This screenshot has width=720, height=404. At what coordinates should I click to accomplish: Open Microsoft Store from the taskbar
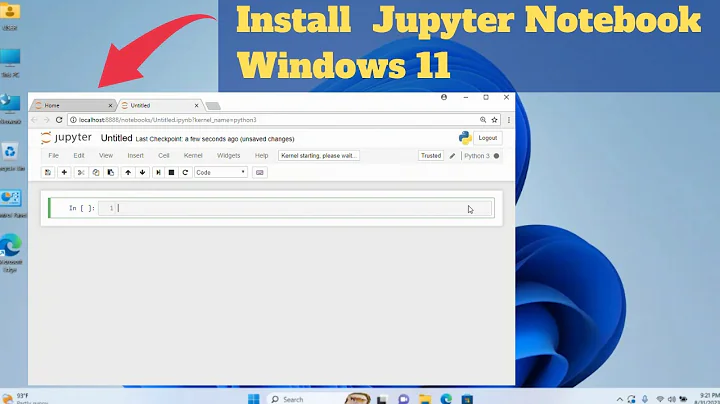point(467,398)
